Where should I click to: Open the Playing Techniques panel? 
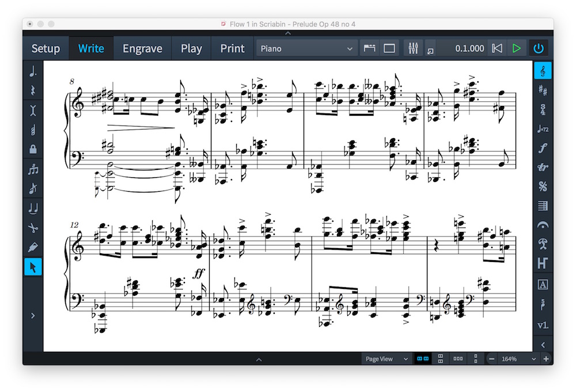[x=543, y=243]
